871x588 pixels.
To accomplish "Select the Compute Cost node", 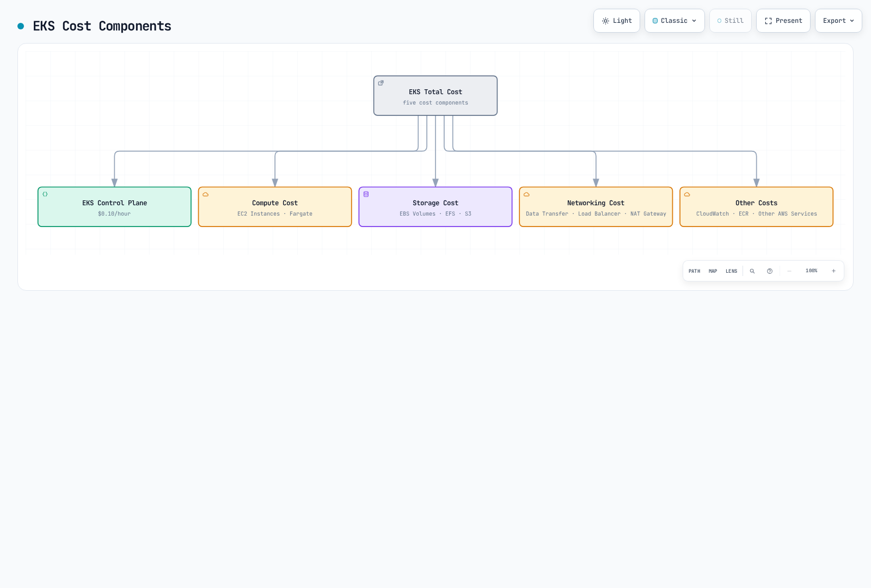I will pyautogui.click(x=275, y=207).
